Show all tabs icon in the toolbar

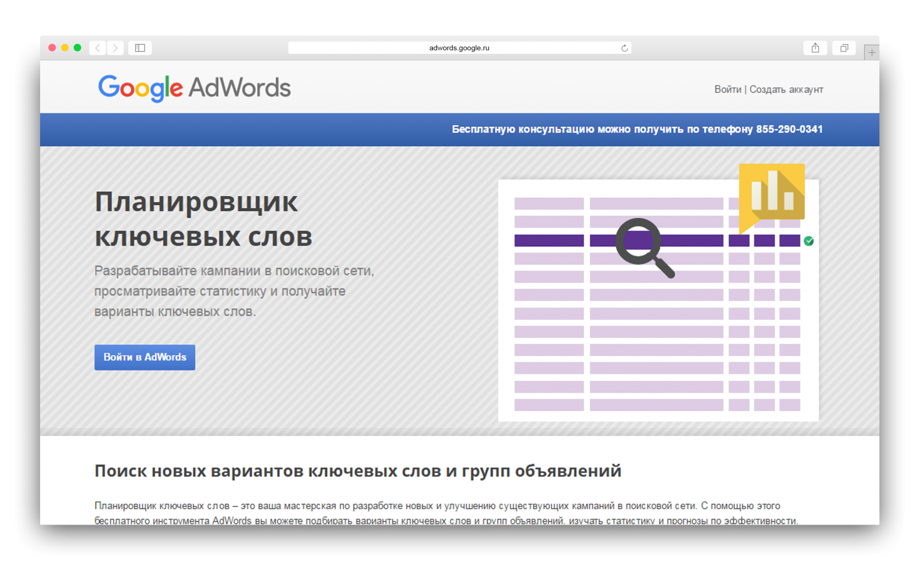[844, 48]
